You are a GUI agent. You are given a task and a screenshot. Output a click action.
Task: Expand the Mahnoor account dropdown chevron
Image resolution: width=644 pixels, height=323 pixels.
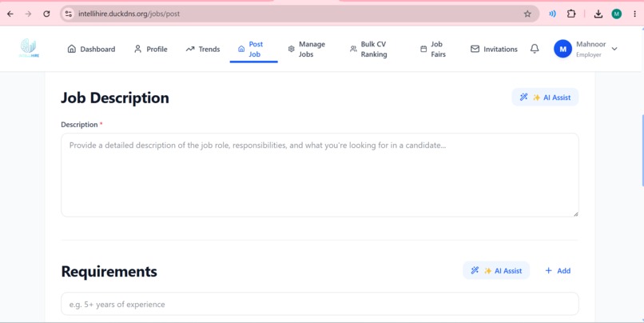[614, 49]
